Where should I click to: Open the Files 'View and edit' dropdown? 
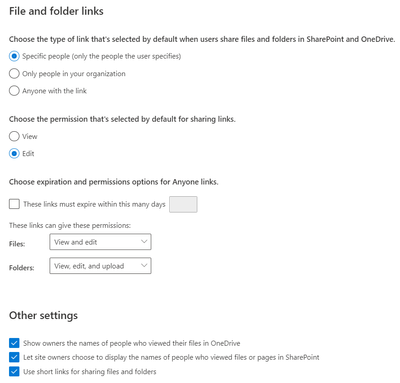tap(100, 242)
